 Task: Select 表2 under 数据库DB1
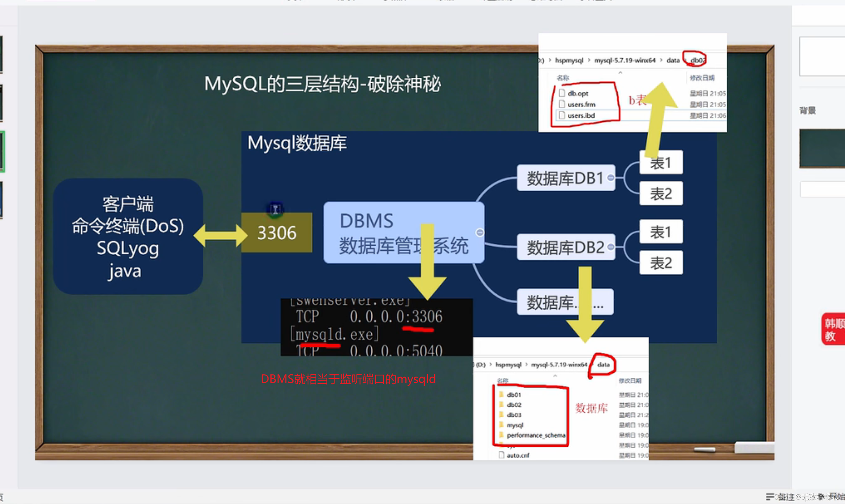pyautogui.click(x=661, y=193)
